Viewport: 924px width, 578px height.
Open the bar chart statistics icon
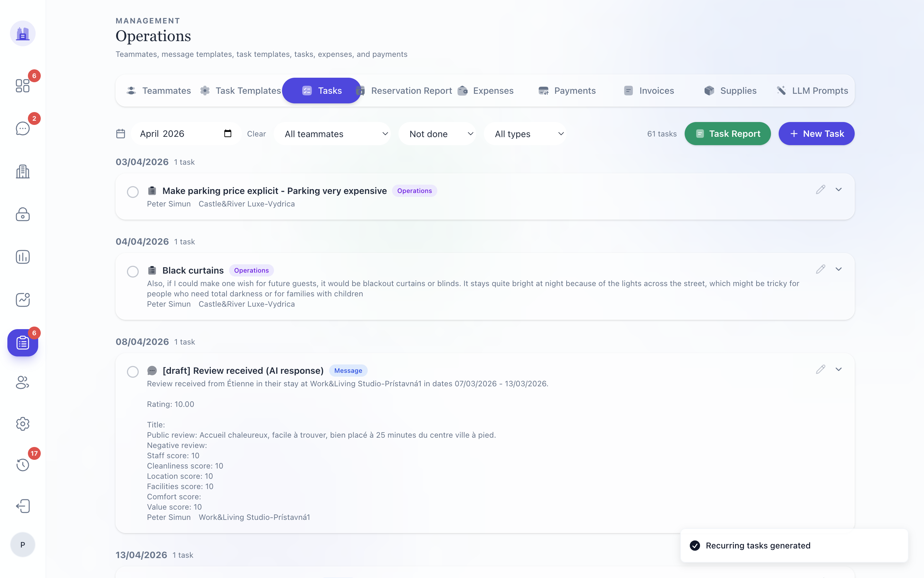22,257
